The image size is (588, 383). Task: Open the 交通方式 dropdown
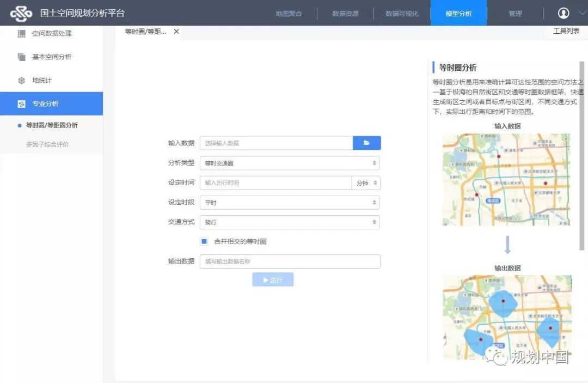(290, 222)
